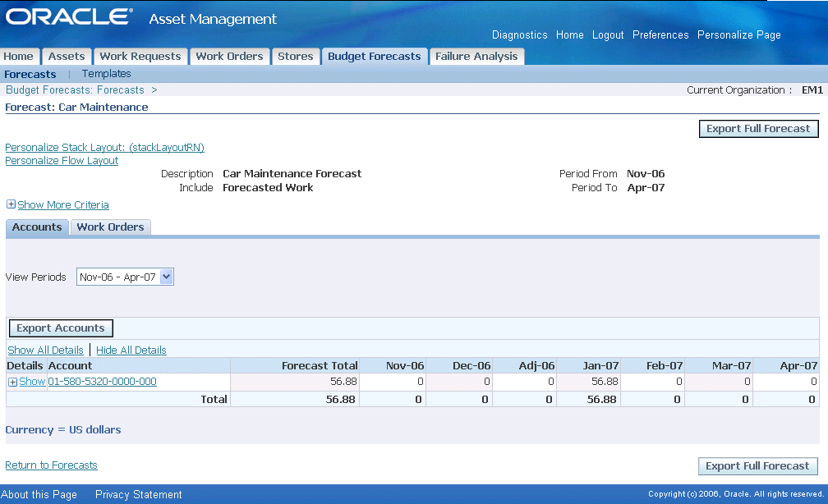Open Diagnostics link in header
The width and height of the screenshot is (828, 504).
coord(520,34)
